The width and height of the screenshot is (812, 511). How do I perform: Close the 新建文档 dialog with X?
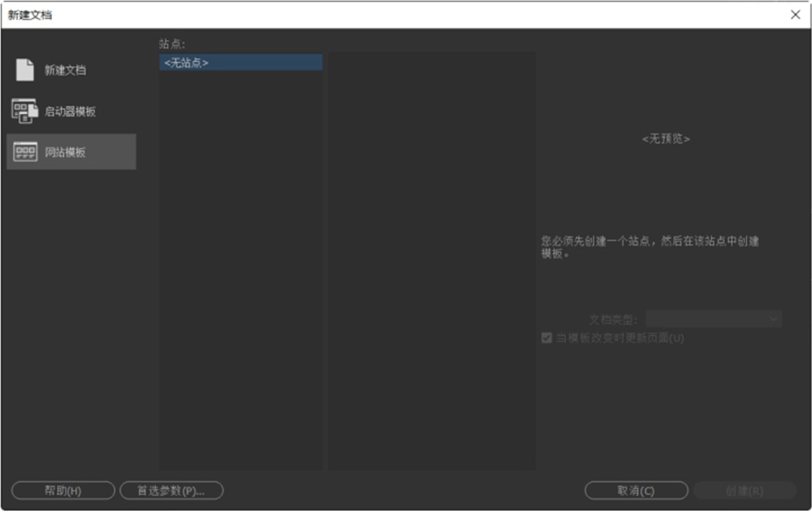coord(795,14)
